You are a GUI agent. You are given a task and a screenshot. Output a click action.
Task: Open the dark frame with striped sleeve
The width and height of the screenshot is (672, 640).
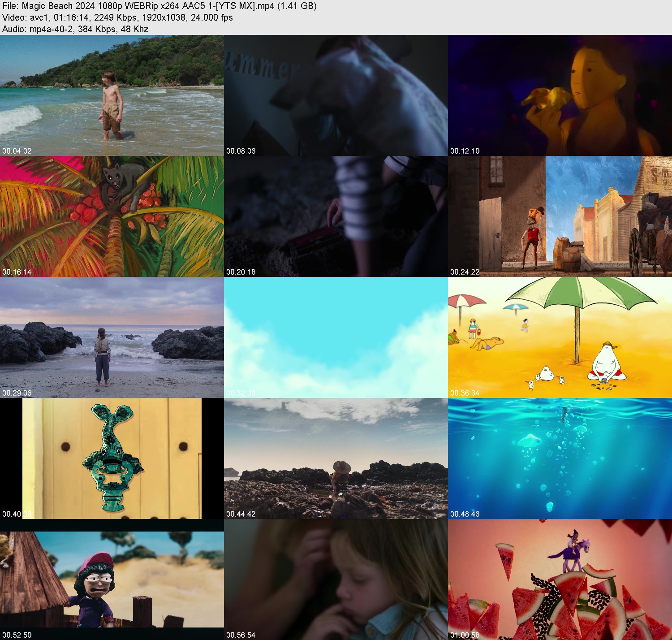click(x=336, y=216)
